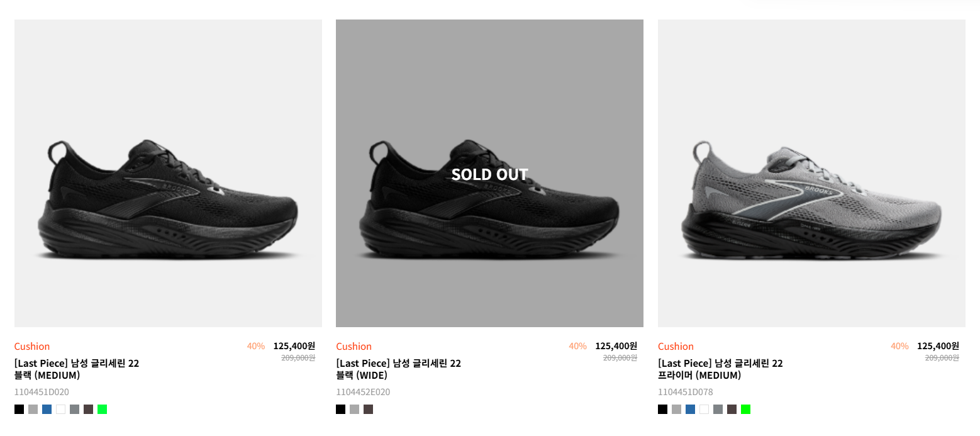Click Cushion label above 1104451D078 product
Screen dimensions: 980x436
point(676,346)
